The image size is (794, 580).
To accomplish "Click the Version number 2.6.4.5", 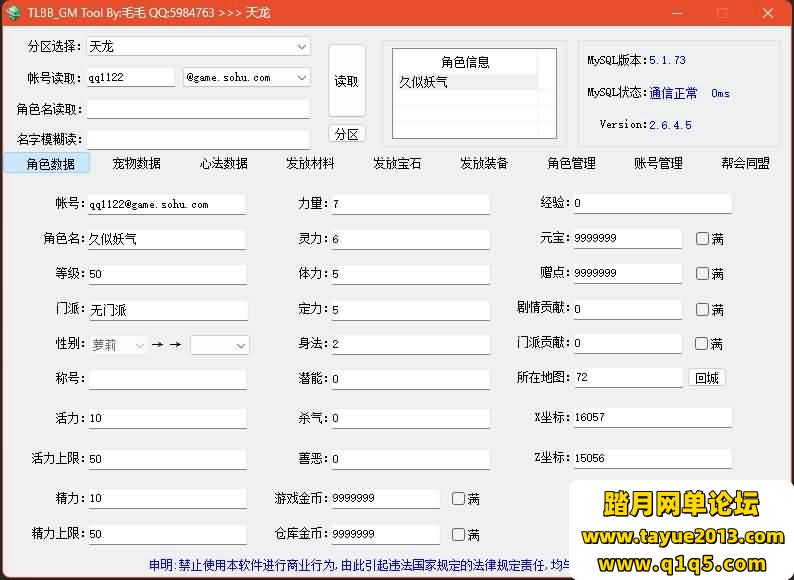I will pyautogui.click(x=670, y=125).
